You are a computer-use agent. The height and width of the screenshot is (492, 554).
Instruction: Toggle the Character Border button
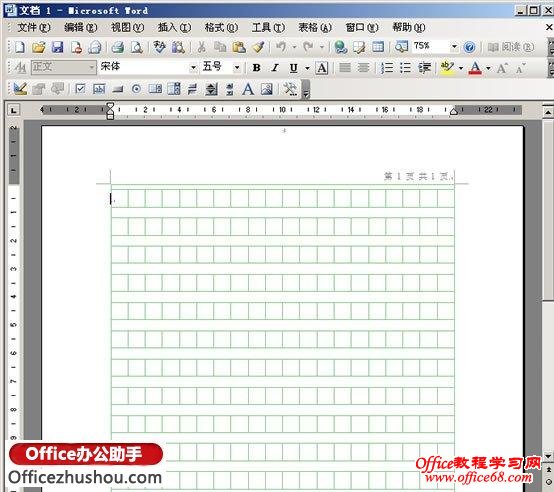pos(322,68)
